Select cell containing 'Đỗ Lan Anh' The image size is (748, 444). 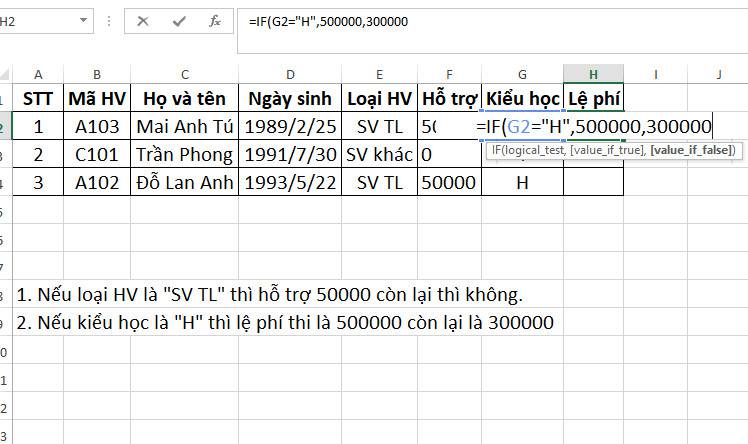coord(185,182)
